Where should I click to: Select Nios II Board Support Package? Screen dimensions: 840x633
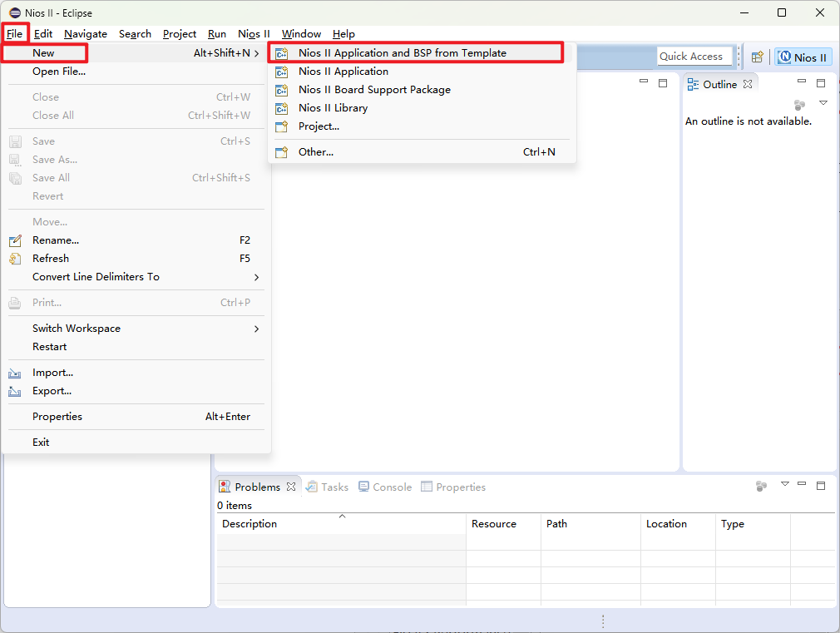click(x=422, y=90)
